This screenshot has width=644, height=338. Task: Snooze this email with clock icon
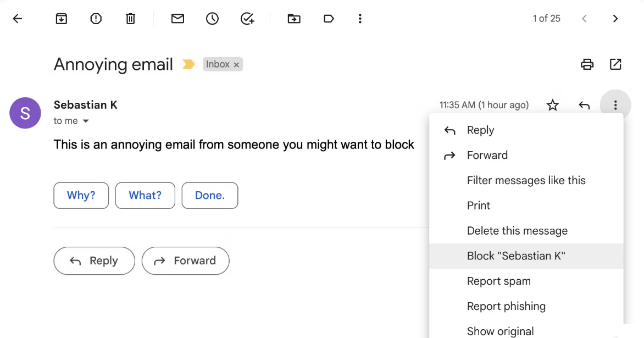(x=212, y=19)
